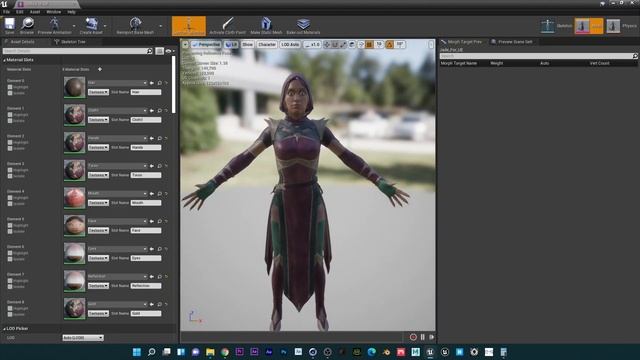Browse to Hair material magnifier icon

tap(160, 83)
